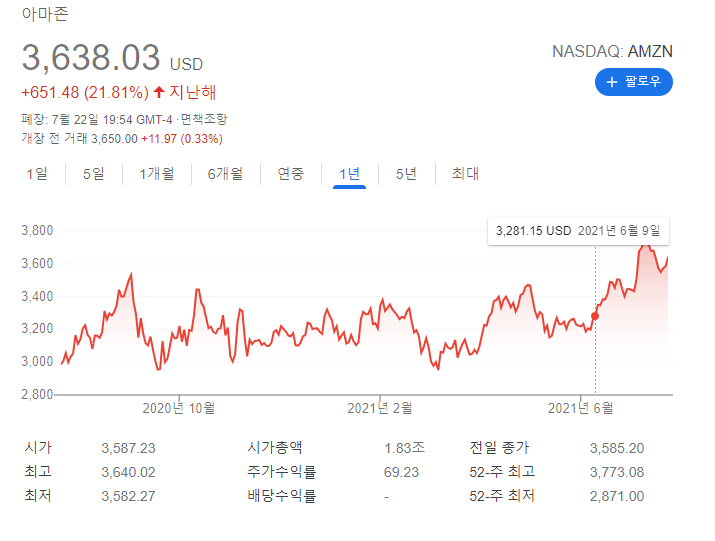Screen dimensions: 715x541
Task: Click the 3,000 y-axis label
Action: pos(37,361)
